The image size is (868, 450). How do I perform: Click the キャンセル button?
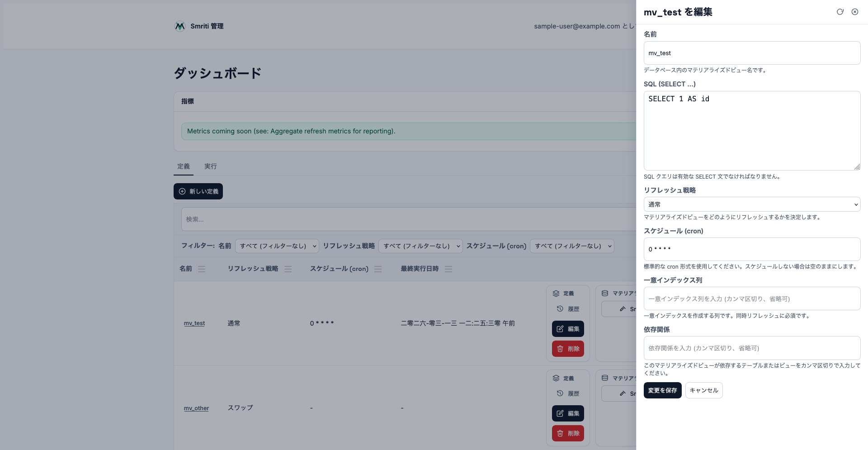click(704, 390)
